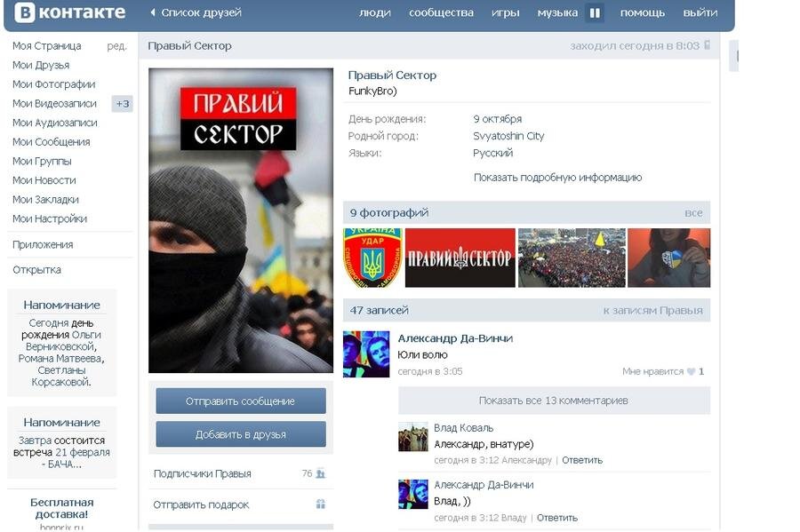800x532 pixels.
Task: Open the игры menu item
Action: [x=505, y=12]
